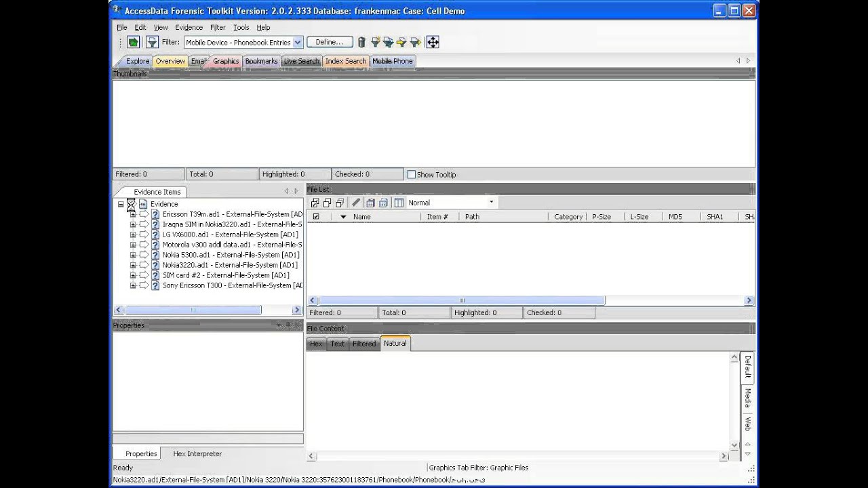The width and height of the screenshot is (868, 488).
Task: Click File Content vertical scrollbar down arrow
Action: click(734, 445)
